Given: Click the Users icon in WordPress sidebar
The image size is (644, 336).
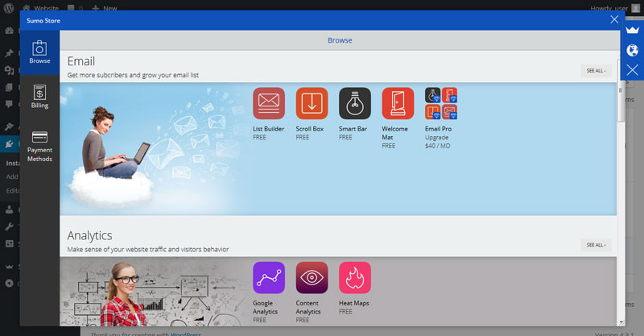Looking at the screenshot, I should (9, 209).
